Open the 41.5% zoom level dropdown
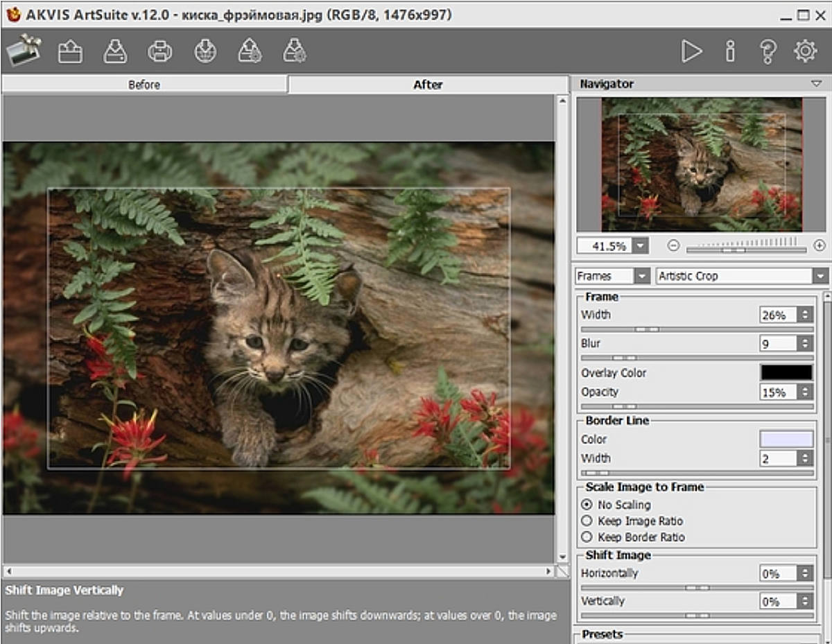 click(639, 246)
